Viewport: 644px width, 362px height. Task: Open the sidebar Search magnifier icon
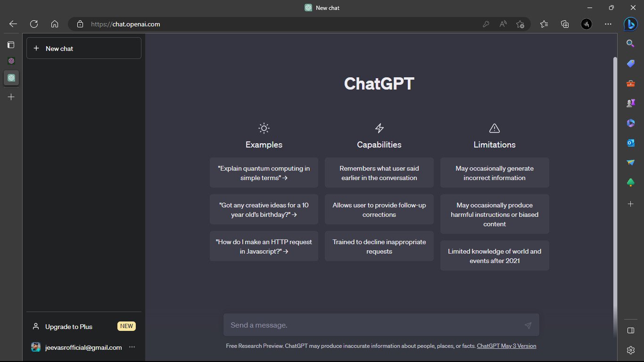(x=630, y=43)
